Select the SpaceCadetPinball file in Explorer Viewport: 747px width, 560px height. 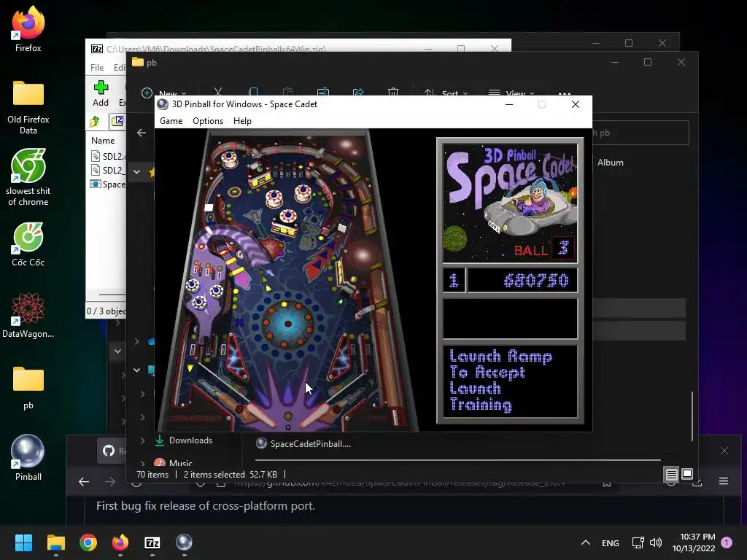(303, 444)
